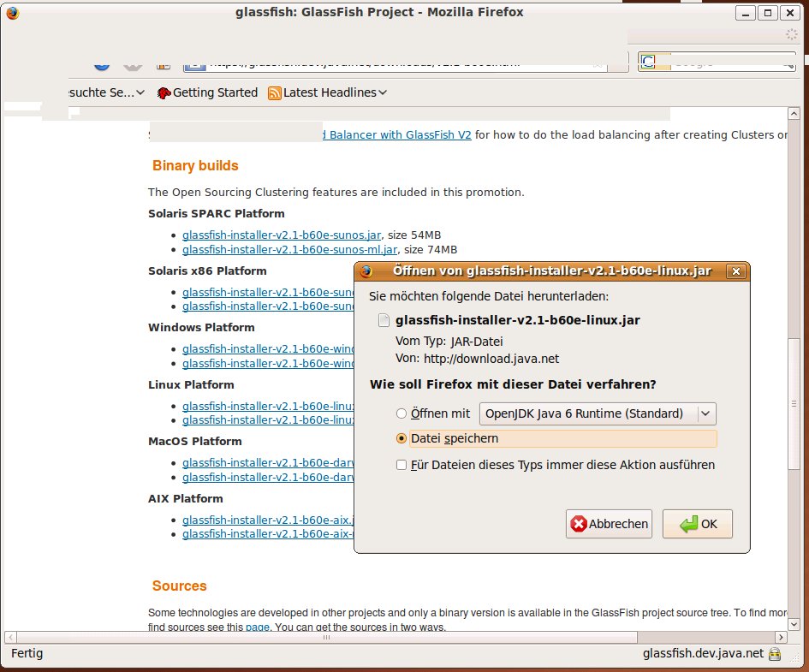Viewport: 809px width, 672px height.
Task: Click the first installer link under AIX Platform
Action: pos(268,520)
